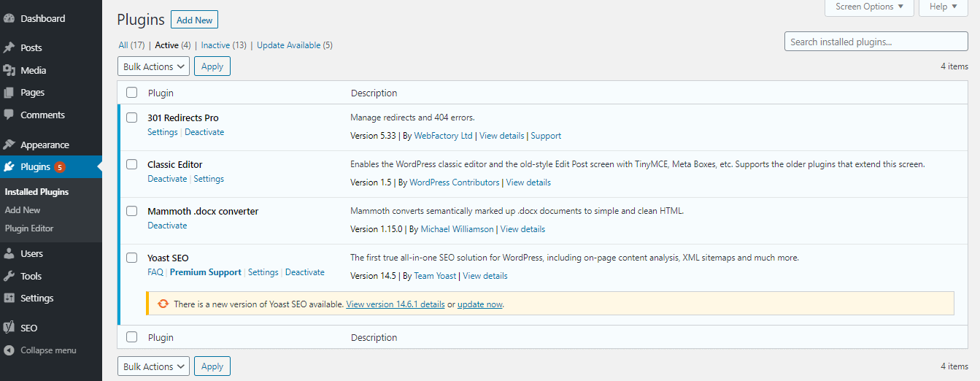Viewport: 980px width, 381px height.
Task: Click the Pages icon in sidebar
Action: tap(9, 93)
